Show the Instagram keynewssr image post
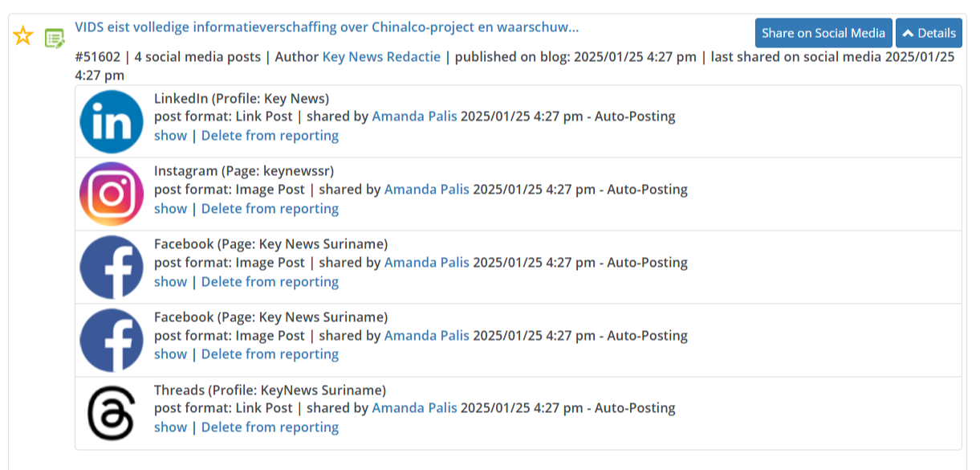Image resolution: width=980 pixels, height=470 pixels. point(170,209)
